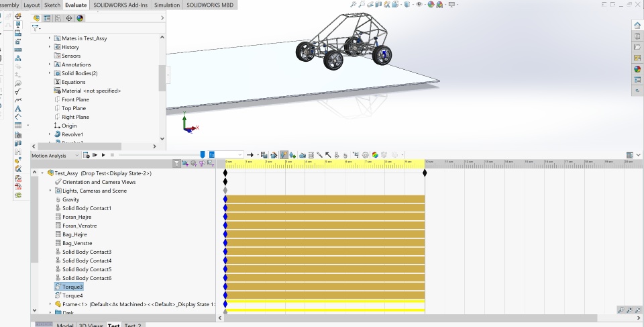Viewport: 644px width, 327px height.
Task: Open DimXpertManager crosshair tab
Action: click(x=68, y=18)
